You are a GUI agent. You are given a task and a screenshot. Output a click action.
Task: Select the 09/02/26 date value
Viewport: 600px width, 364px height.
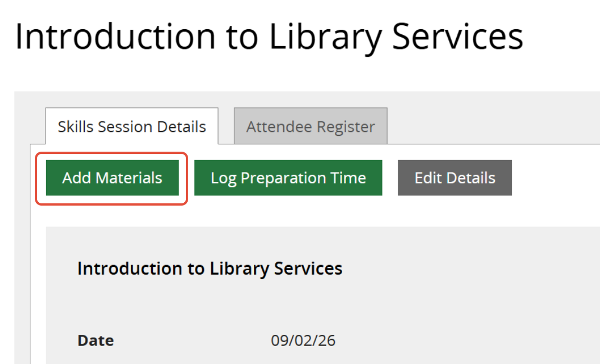coord(303,340)
